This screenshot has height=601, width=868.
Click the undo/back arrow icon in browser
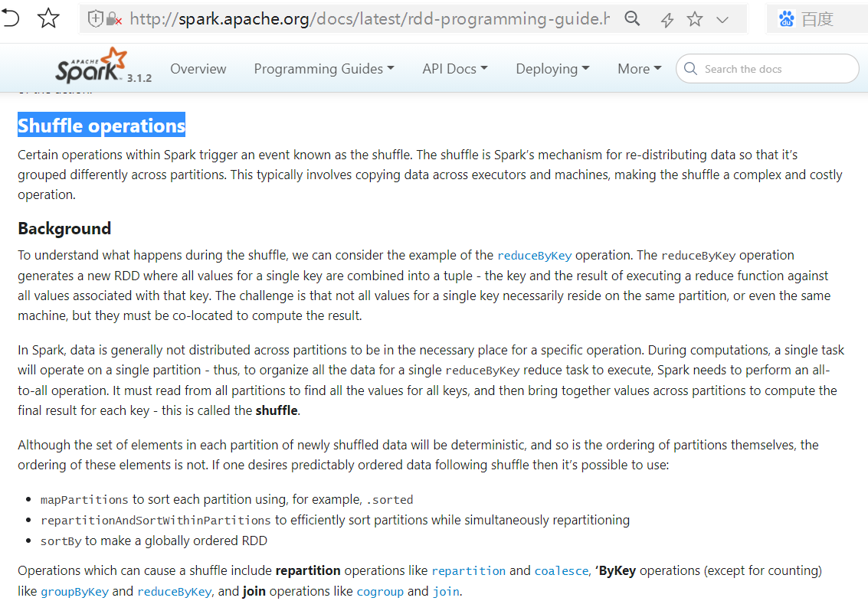tap(10, 18)
